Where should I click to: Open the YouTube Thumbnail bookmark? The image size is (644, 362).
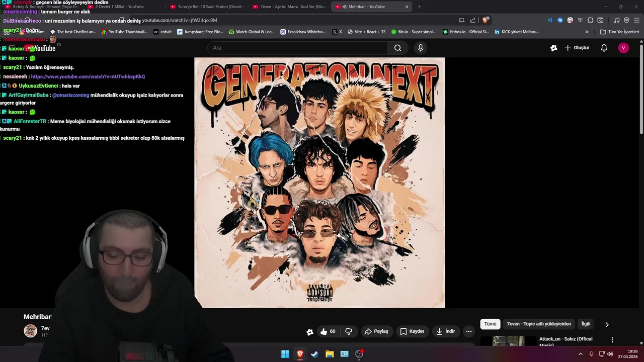click(x=124, y=32)
